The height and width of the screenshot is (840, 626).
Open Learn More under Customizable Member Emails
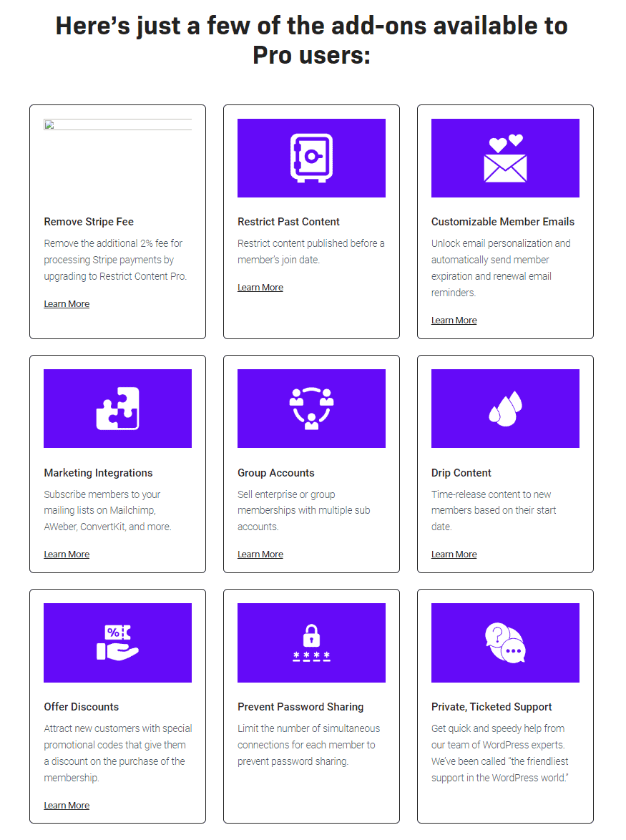coord(454,320)
